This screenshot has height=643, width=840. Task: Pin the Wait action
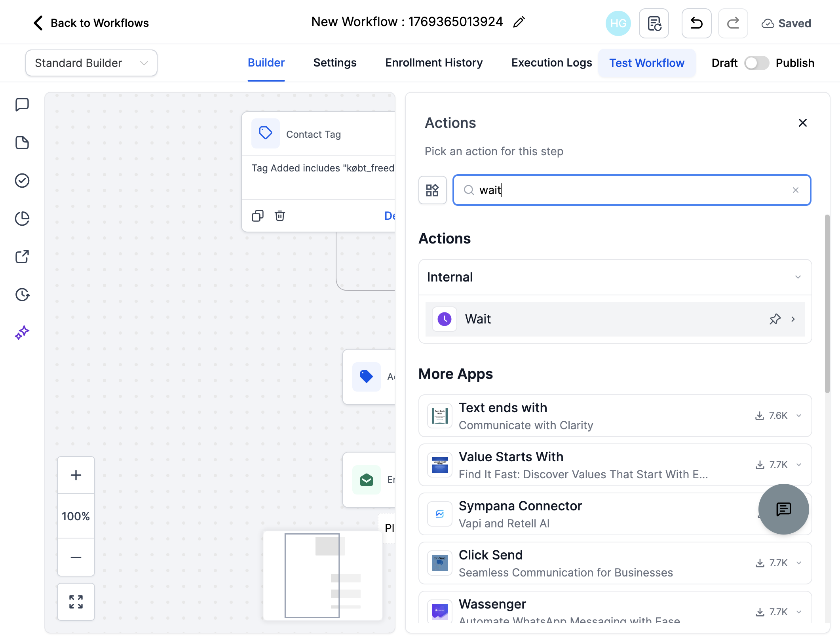(775, 319)
